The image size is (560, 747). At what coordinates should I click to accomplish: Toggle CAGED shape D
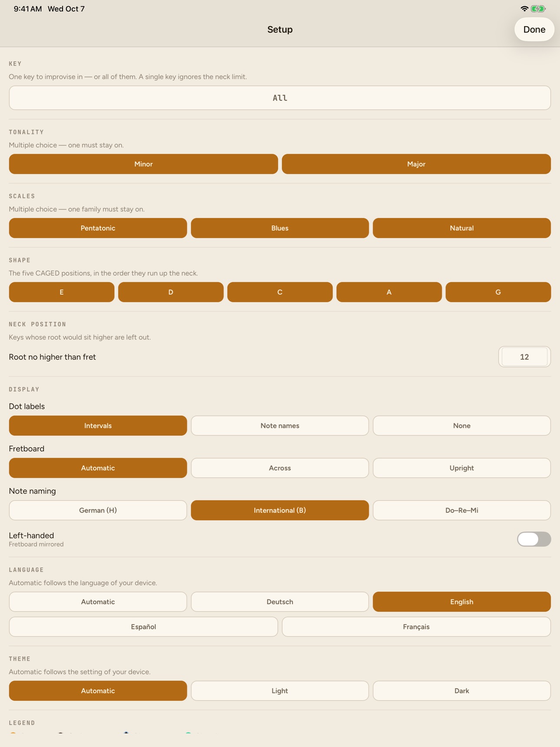(x=171, y=292)
